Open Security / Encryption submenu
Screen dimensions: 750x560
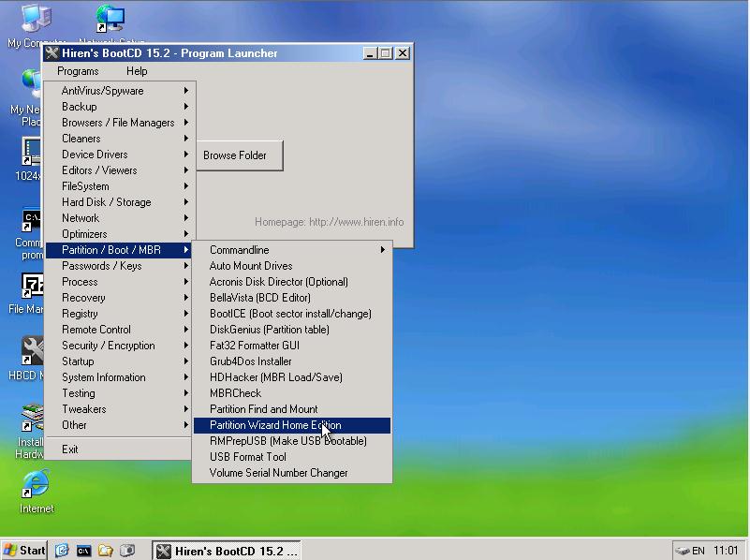[118, 346]
